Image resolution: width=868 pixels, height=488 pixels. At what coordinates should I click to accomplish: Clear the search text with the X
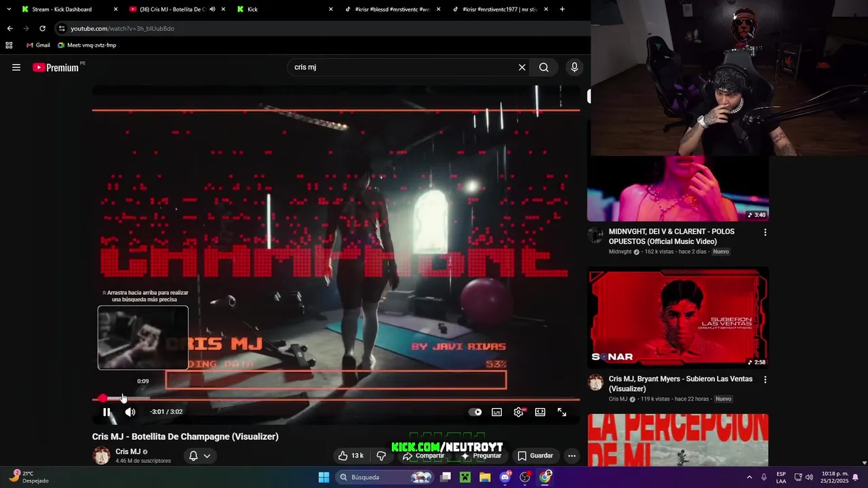point(522,67)
